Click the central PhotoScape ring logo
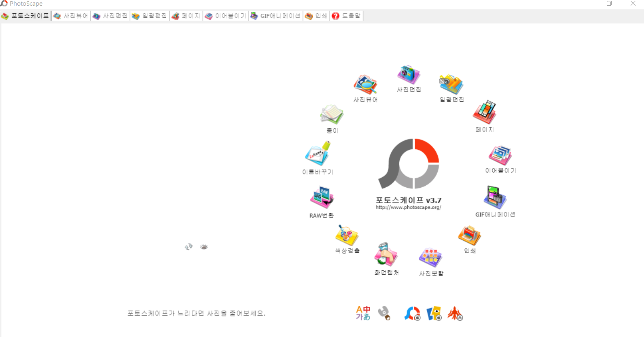The image size is (644, 337). [x=409, y=164]
